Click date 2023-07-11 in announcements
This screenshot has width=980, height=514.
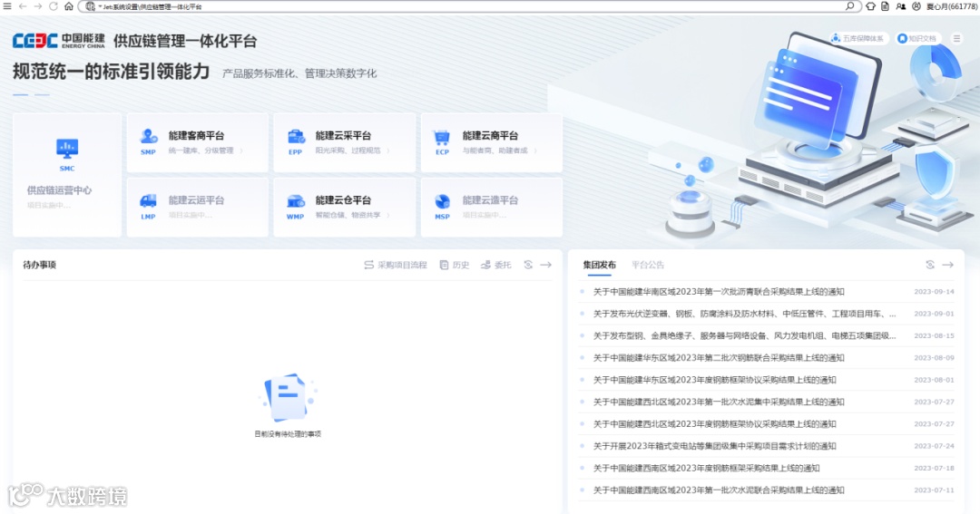[934, 490]
